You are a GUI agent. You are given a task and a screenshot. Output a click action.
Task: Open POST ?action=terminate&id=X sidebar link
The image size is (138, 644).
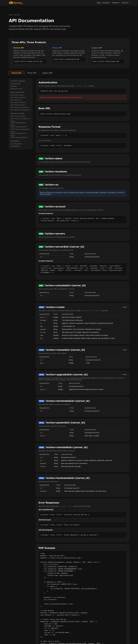click(19, 126)
